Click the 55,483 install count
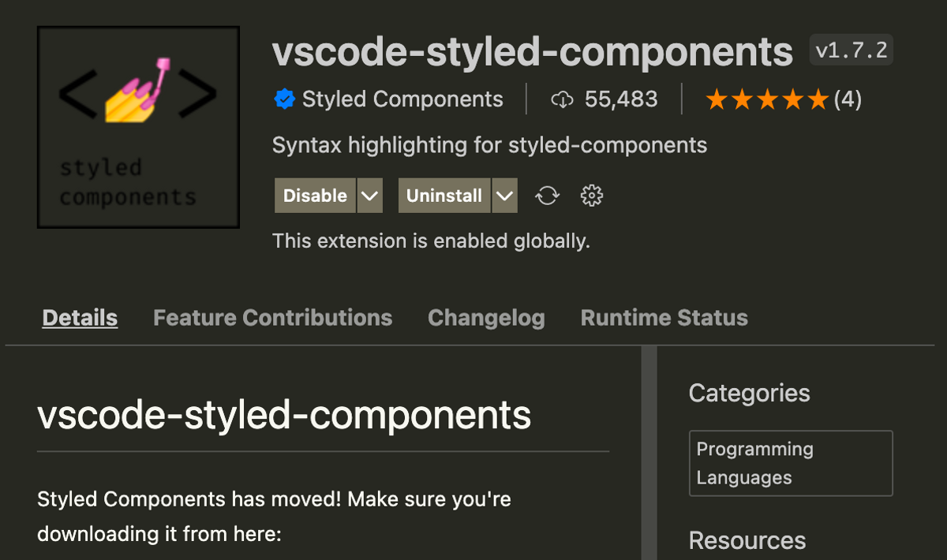947x560 pixels. [621, 99]
